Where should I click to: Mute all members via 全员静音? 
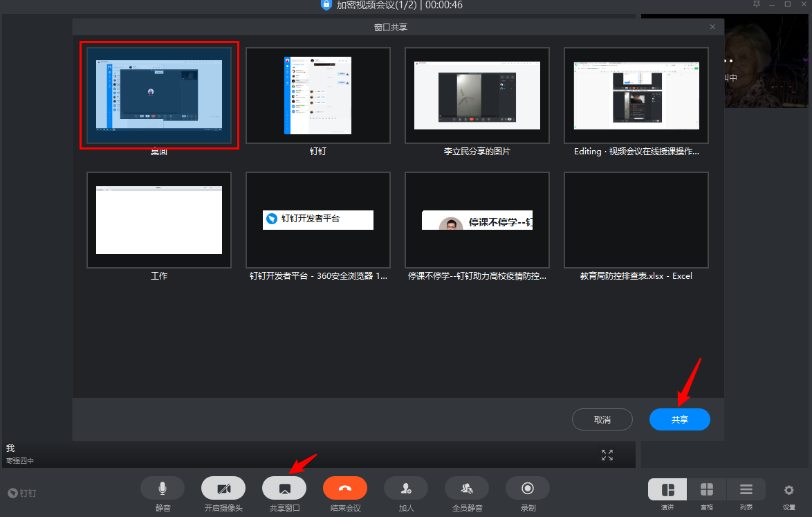(x=467, y=489)
